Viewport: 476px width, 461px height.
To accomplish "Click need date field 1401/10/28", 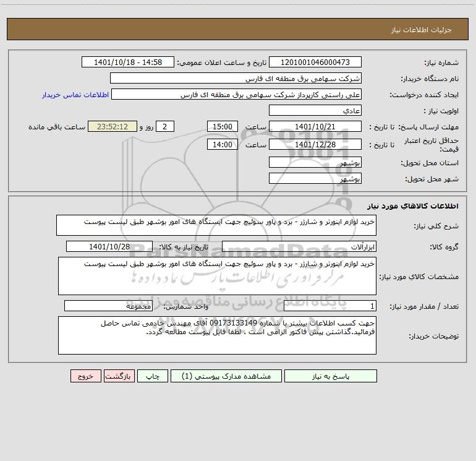I will point(109,246).
